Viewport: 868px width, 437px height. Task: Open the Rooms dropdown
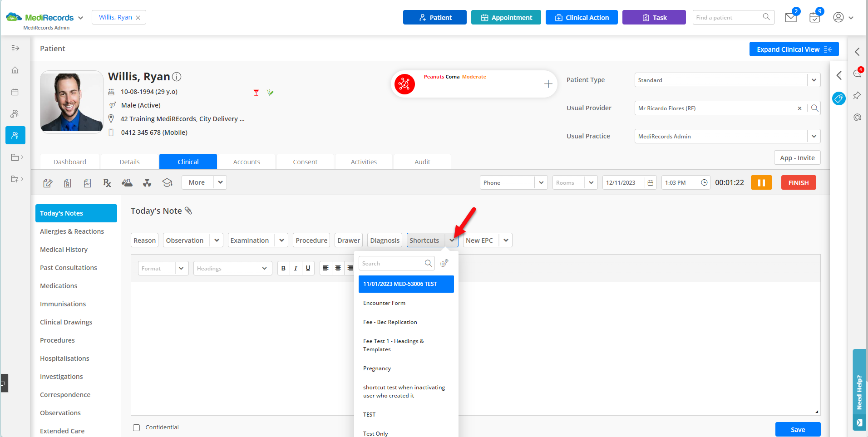(x=591, y=182)
